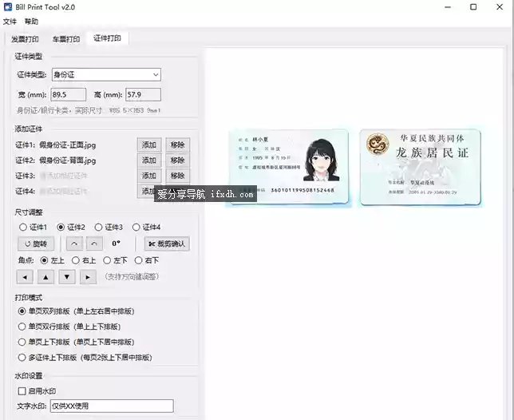Image resolution: width=514 pixels, height=420 pixels.
Task: Select the 证件打印 tab
Action: point(107,38)
